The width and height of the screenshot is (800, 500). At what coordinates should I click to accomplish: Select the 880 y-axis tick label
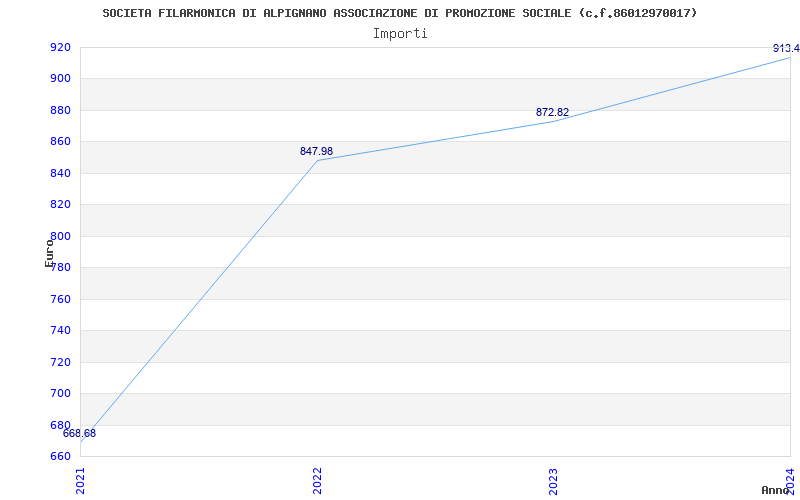pos(60,110)
